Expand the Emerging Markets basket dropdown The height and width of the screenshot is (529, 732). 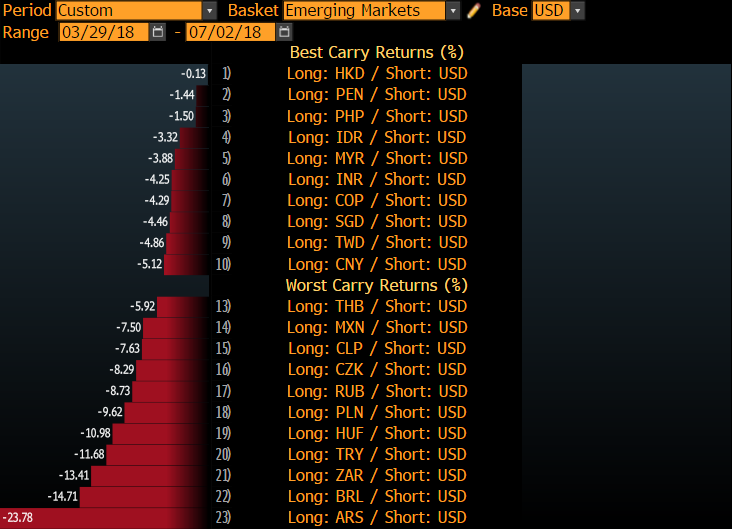point(453,11)
